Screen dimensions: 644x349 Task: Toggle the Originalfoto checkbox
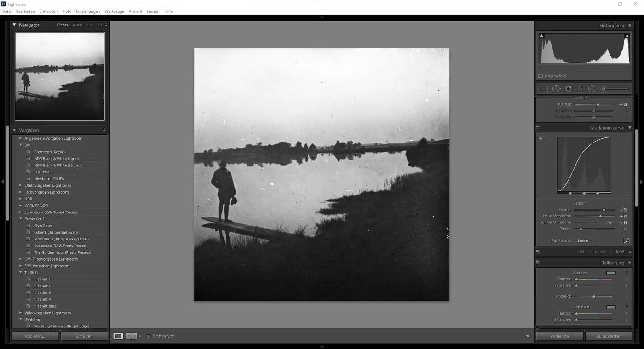coord(540,76)
